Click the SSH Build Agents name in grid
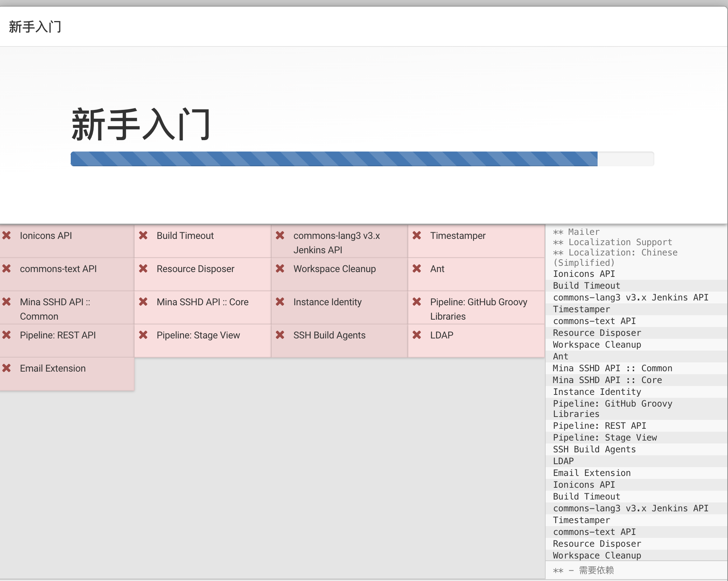Screen dimensions: 728x581 [329, 335]
